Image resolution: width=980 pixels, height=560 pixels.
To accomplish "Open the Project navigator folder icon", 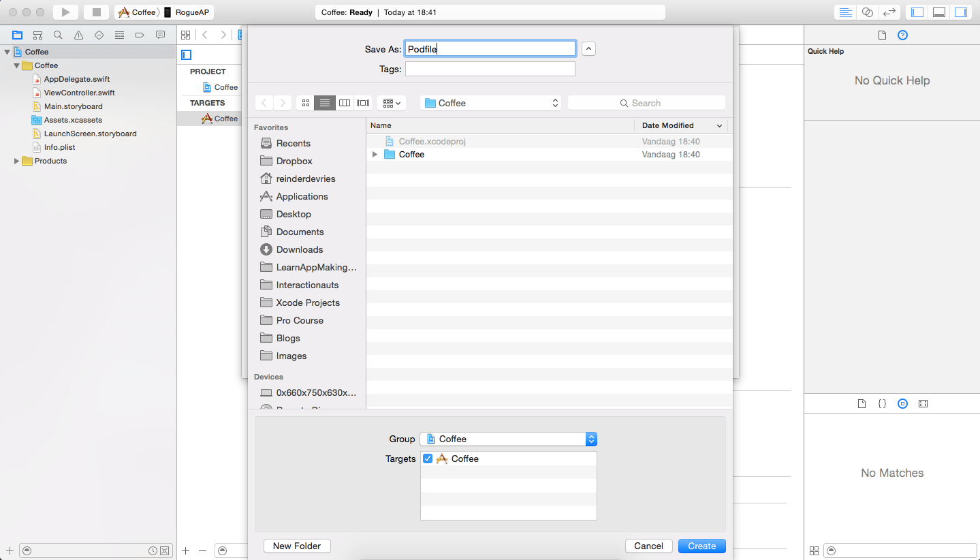I will click(17, 35).
